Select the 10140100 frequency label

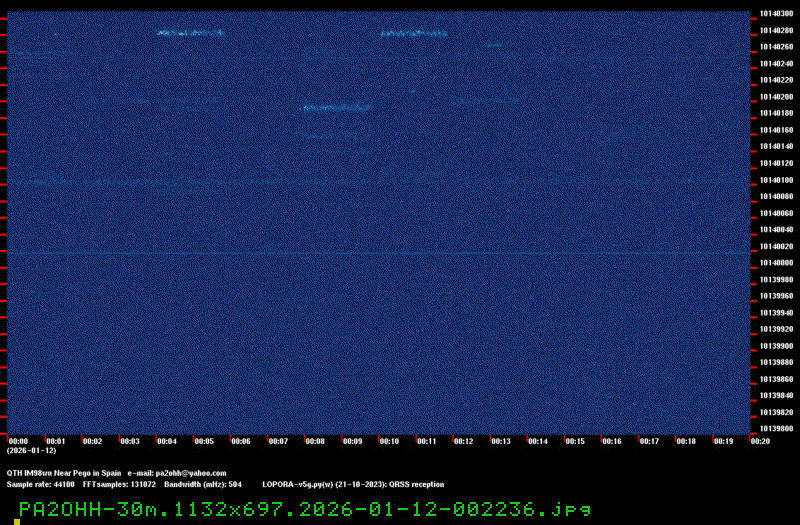click(x=776, y=180)
